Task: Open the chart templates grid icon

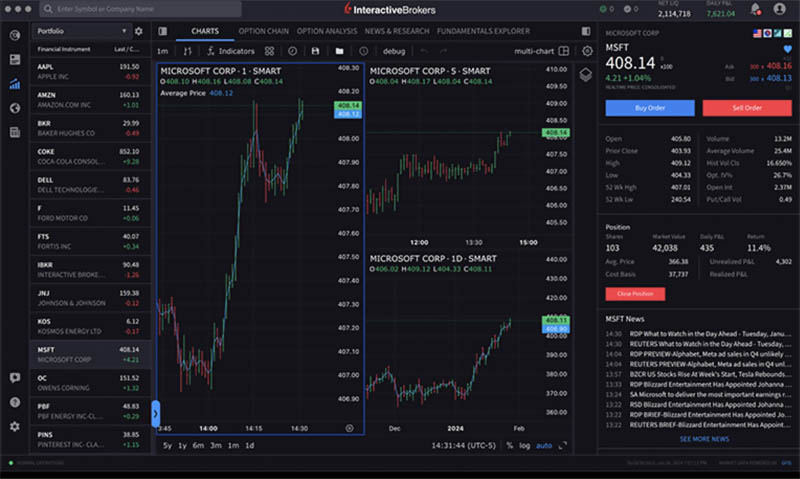Action: click(x=269, y=51)
